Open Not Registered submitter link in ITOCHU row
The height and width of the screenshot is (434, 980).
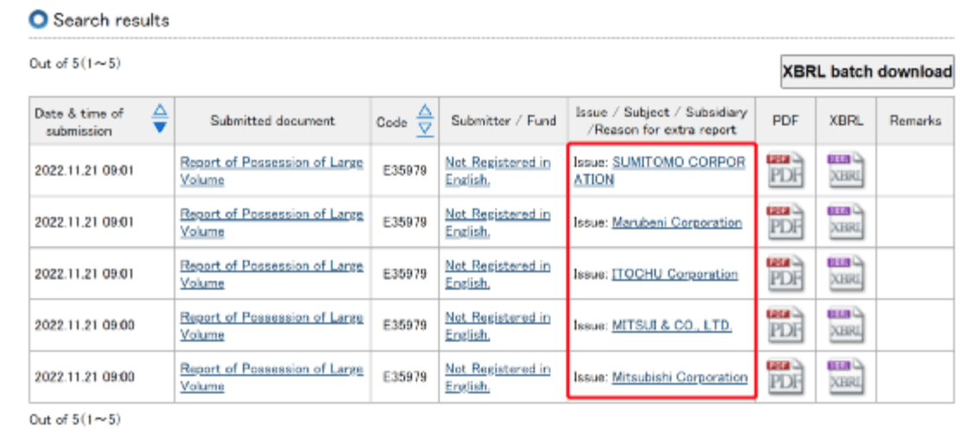pyautogui.click(x=498, y=274)
